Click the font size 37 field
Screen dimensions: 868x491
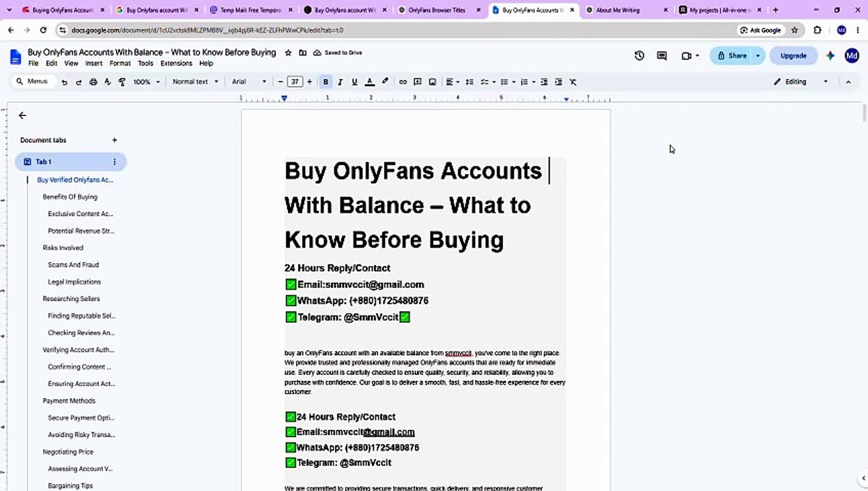coord(295,82)
